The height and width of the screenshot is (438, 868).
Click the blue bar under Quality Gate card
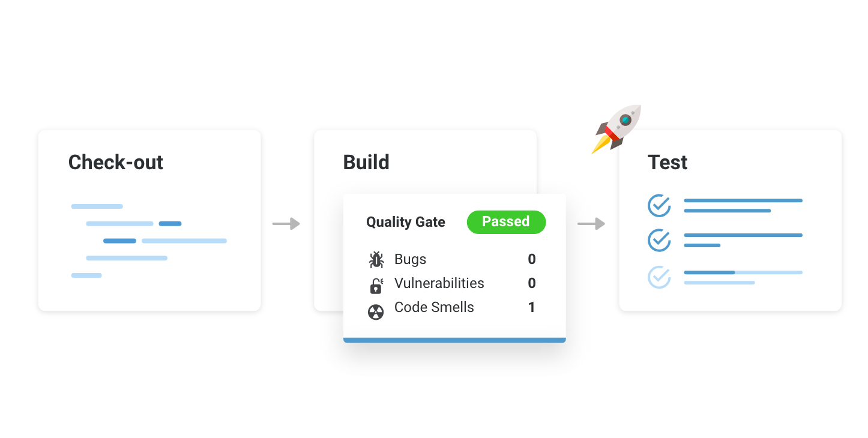pyautogui.click(x=454, y=340)
